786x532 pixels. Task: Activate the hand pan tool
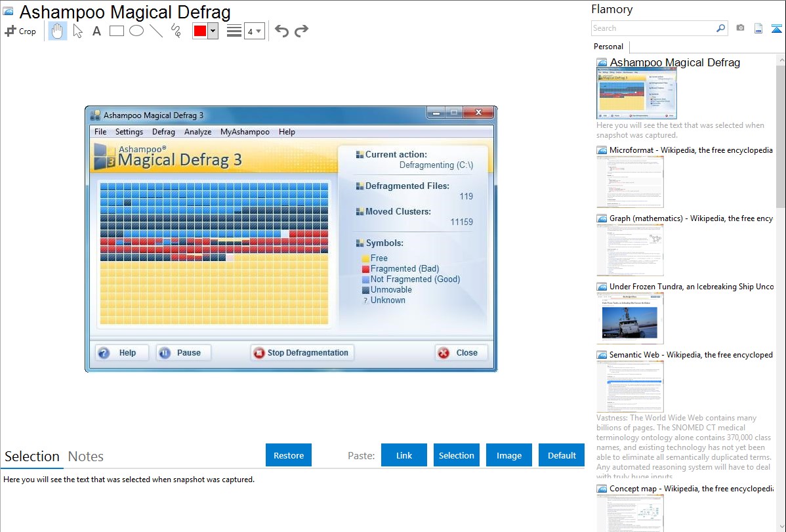pos(58,31)
